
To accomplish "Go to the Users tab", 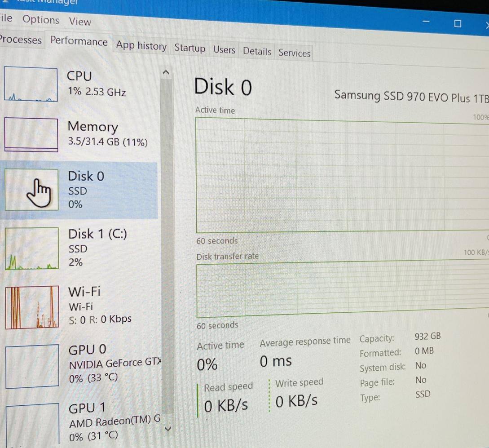I will pos(224,50).
